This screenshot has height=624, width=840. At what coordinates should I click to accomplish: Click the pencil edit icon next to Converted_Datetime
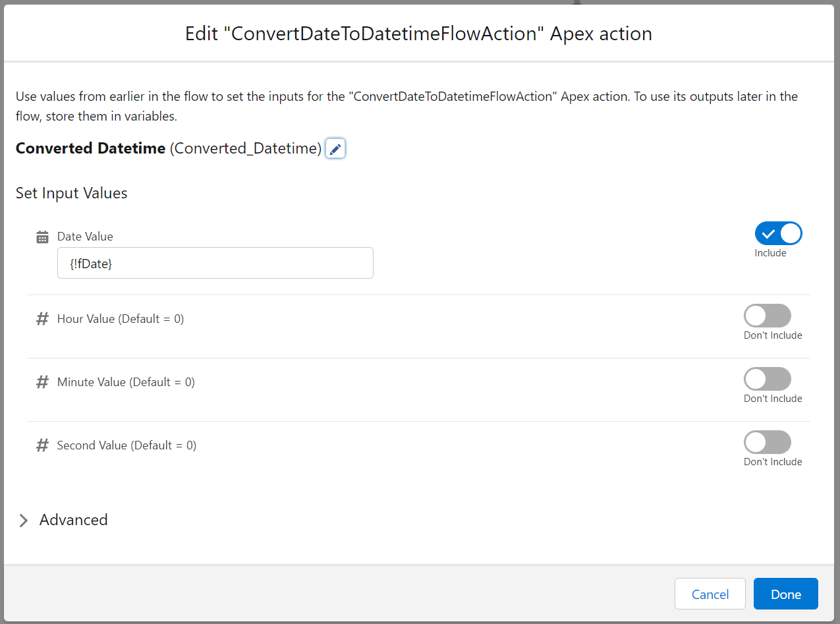(335, 148)
